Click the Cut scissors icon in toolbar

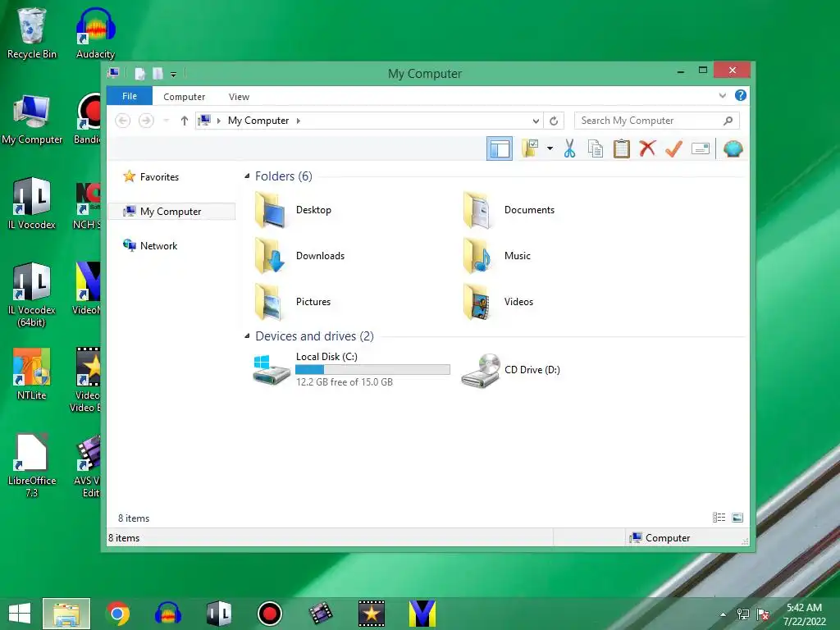coord(569,149)
